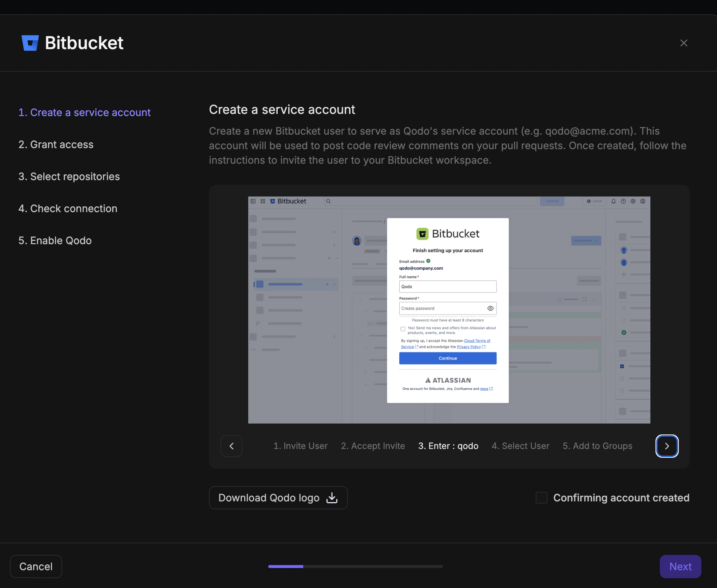Viewport: 717px width, 588px height.
Task: Jump to step 4. Check connection
Action: click(68, 208)
